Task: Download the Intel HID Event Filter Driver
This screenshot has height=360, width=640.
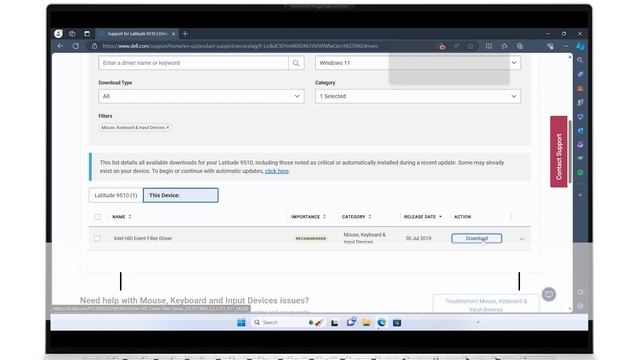Action: click(x=477, y=238)
